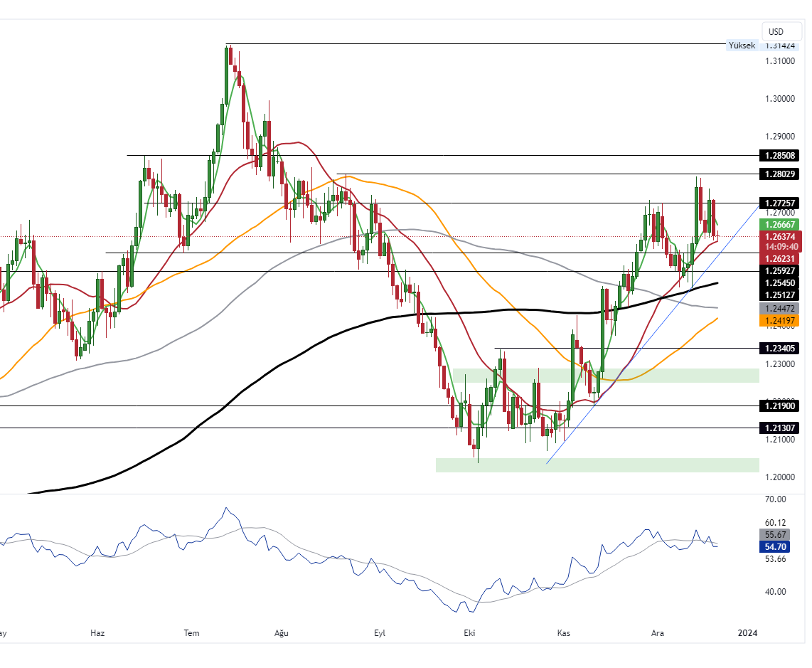Click the Eki month label on time axis

pos(469,632)
